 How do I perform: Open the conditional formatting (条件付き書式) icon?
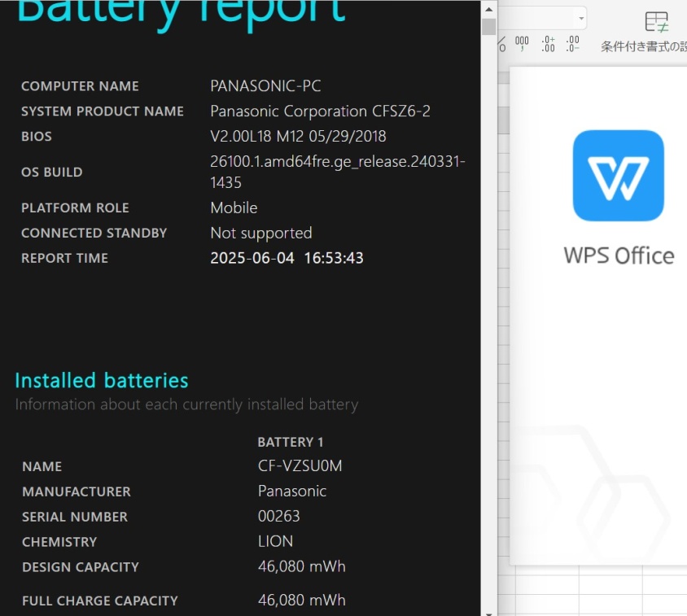pyautogui.click(x=656, y=22)
